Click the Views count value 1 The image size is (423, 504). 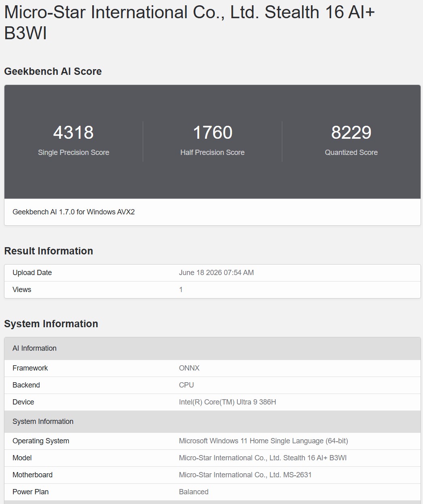tap(181, 290)
